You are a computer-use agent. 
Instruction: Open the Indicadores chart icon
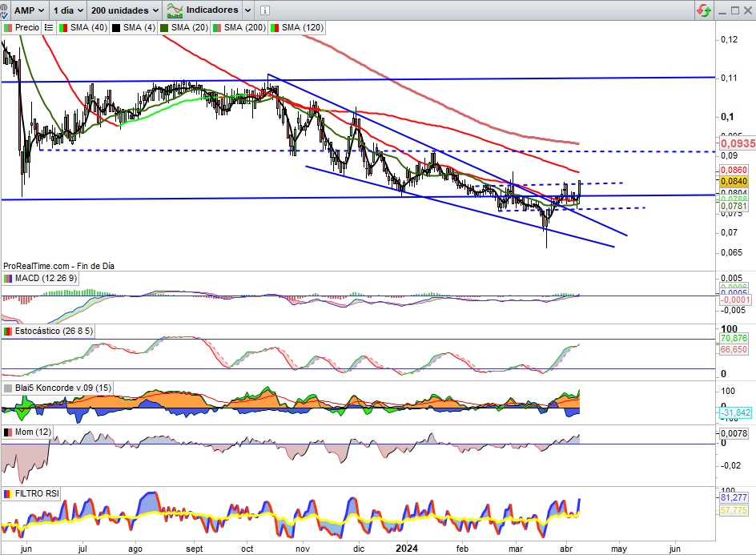(174, 10)
